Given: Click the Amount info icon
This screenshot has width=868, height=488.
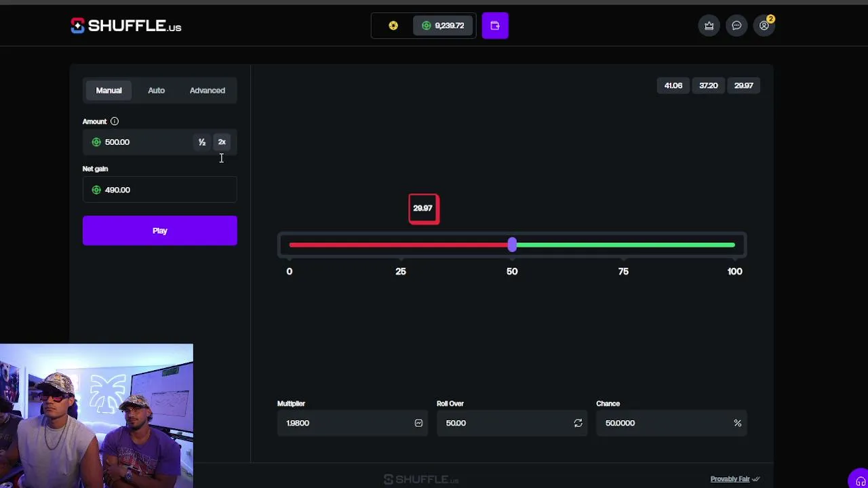Looking at the screenshot, I should 115,121.
